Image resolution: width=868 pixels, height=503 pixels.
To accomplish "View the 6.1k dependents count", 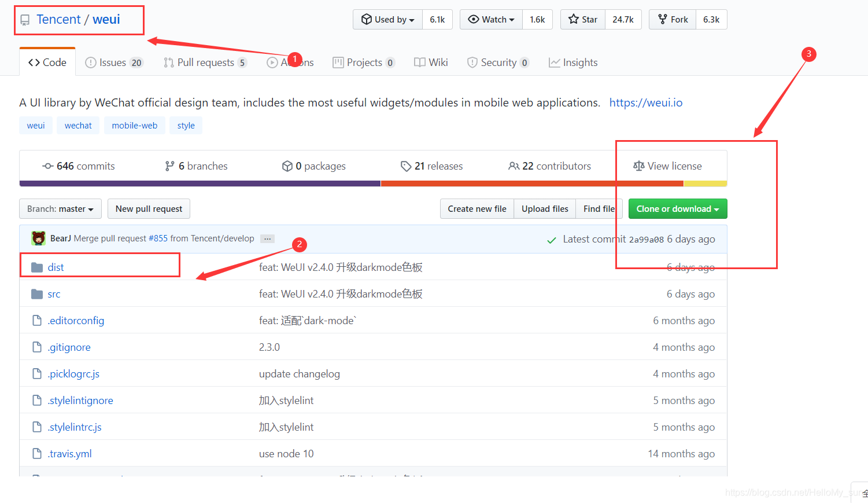I will (x=437, y=19).
